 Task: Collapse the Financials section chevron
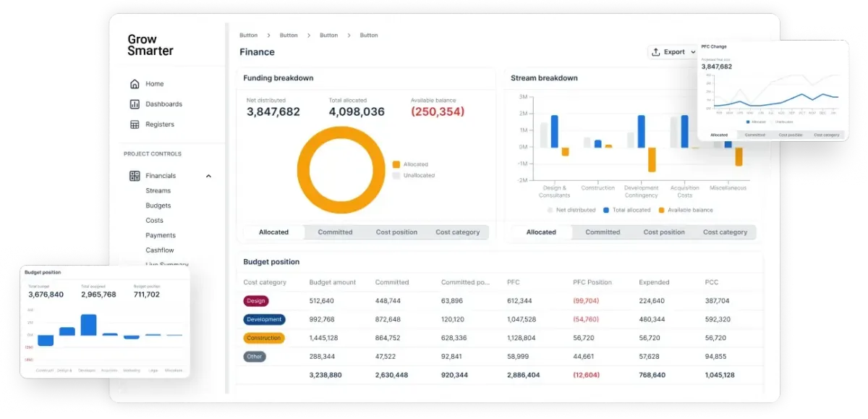208,176
